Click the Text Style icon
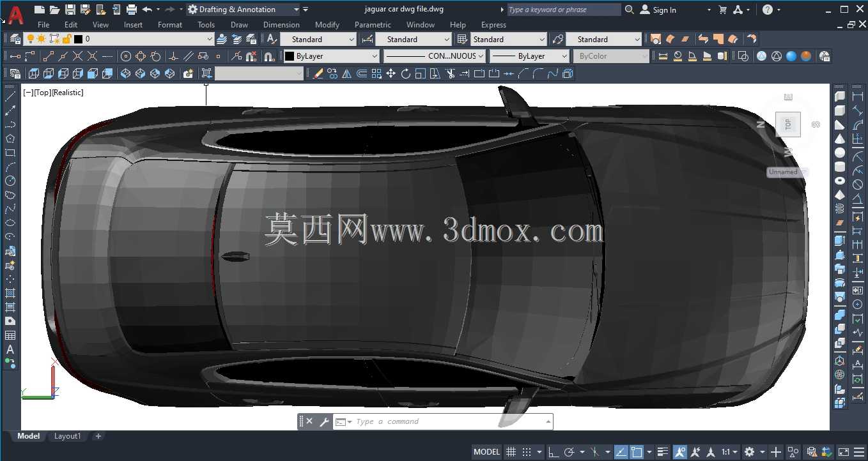 272,39
